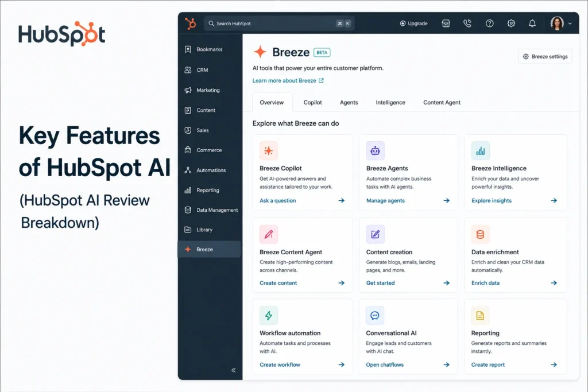The image size is (588, 392).
Task: Select Breeze in the sidebar
Action: [209, 249]
